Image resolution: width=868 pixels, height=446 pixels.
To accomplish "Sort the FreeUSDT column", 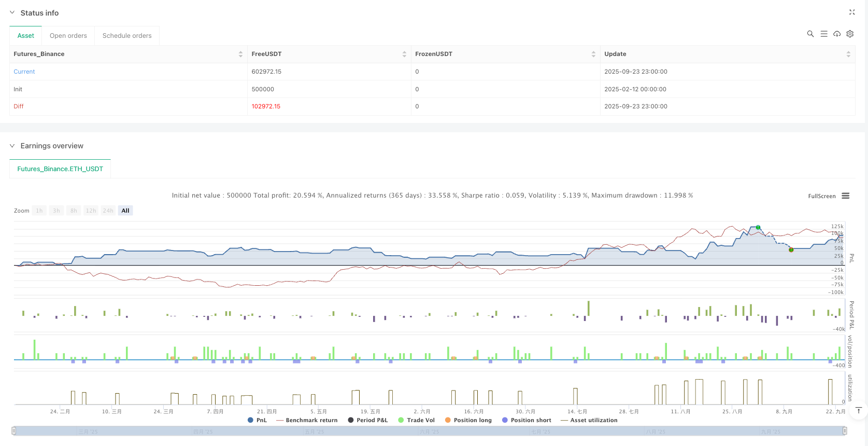I will tap(404, 54).
